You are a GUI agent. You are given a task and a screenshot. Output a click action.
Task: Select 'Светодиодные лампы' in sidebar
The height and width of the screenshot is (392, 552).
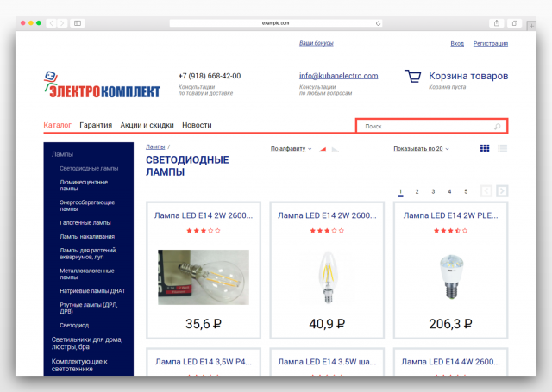(x=89, y=168)
